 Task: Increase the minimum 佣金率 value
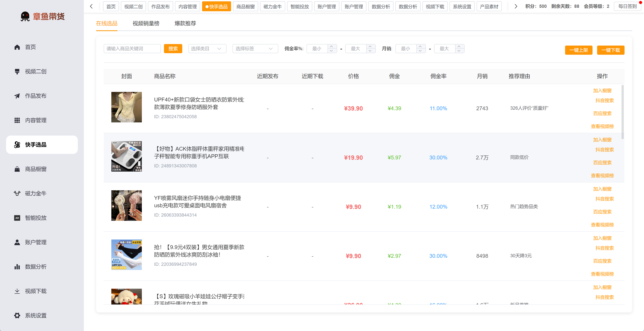(331, 47)
